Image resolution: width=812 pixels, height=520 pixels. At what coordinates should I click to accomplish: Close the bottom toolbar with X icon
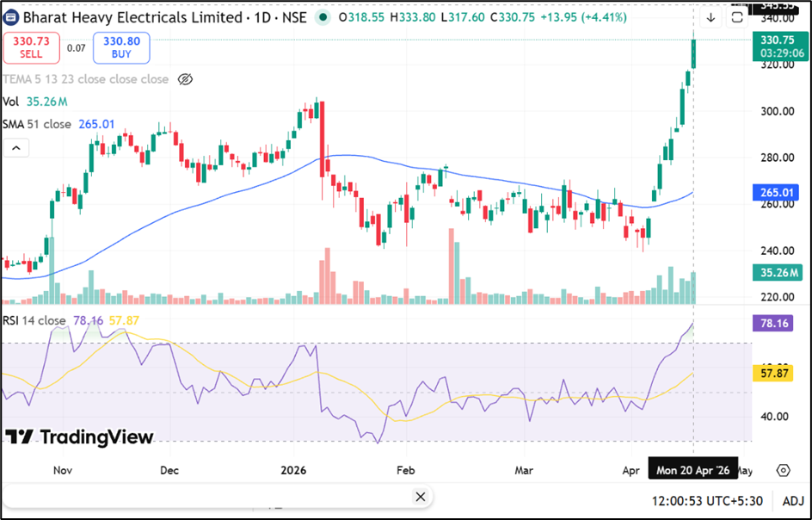[420, 497]
